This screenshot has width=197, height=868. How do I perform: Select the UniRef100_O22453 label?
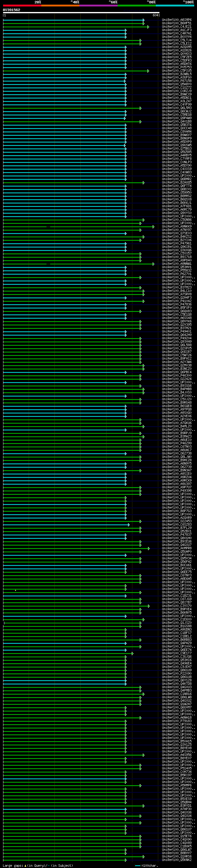[177, 521]
